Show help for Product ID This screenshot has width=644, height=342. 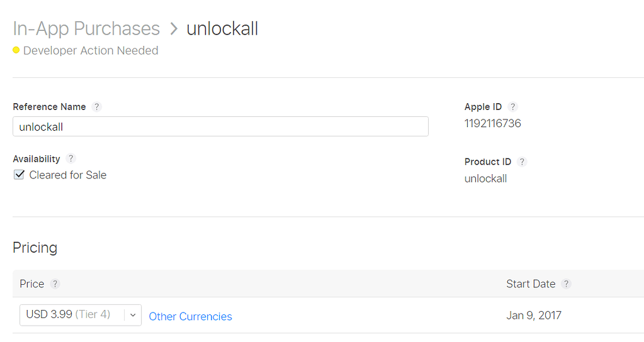point(522,162)
